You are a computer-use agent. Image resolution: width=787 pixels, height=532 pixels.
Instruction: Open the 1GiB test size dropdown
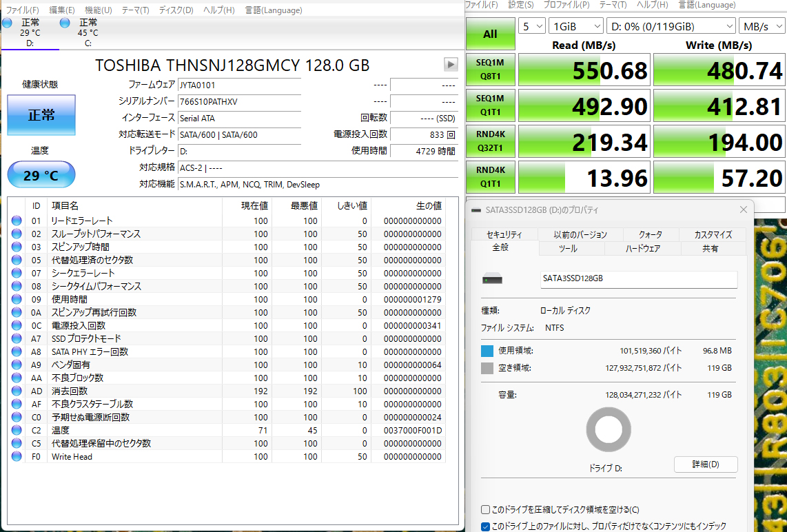pos(576,27)
